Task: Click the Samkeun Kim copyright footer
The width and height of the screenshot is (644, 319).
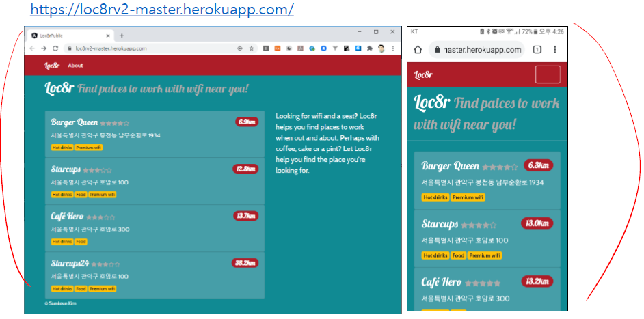Action: click(60, 303)
